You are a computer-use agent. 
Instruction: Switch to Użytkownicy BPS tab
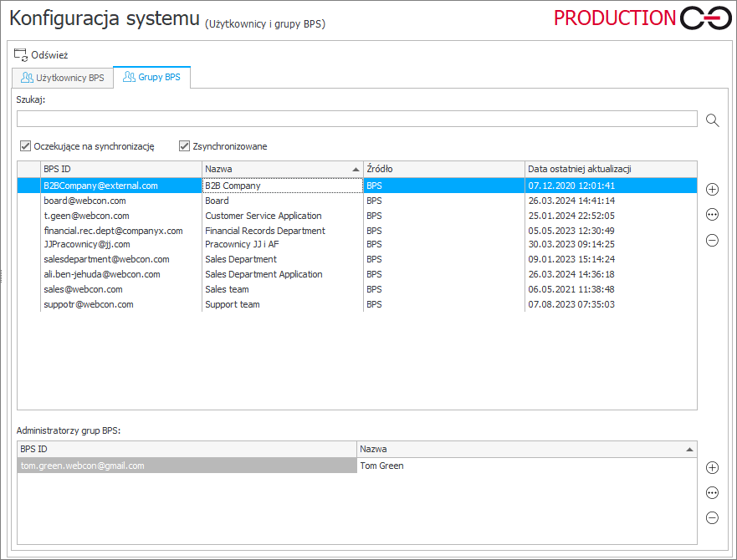(x=63, y=78)
